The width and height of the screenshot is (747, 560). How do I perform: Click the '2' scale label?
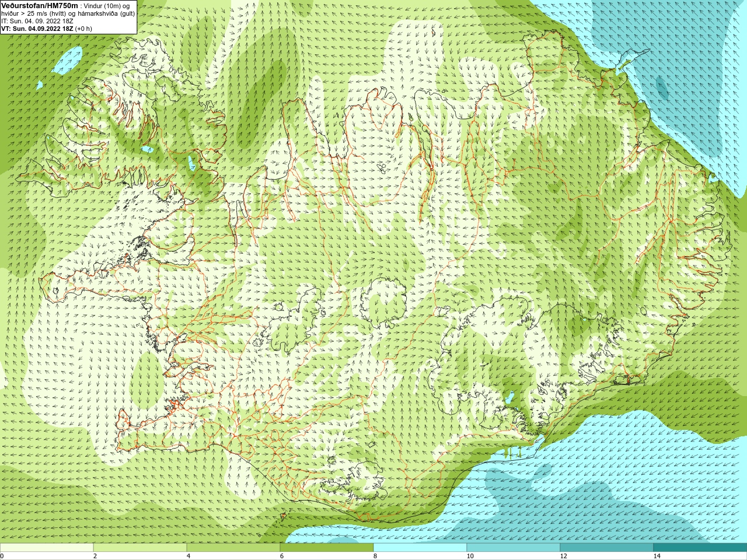click(x=95, y=556)
